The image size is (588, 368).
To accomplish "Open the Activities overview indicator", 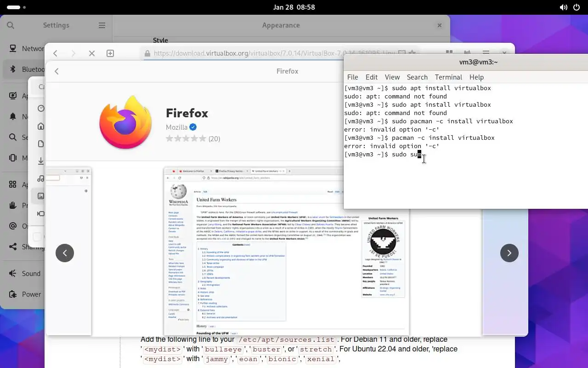I will [x=17, y=7].
